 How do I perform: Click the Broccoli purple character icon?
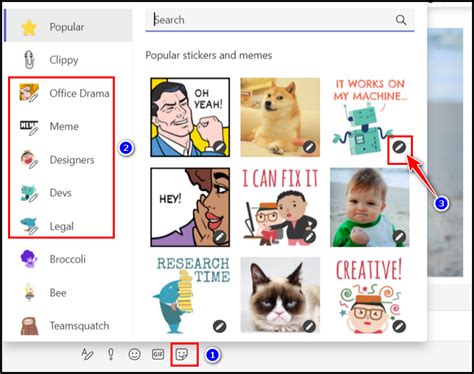tap(29, 259)
